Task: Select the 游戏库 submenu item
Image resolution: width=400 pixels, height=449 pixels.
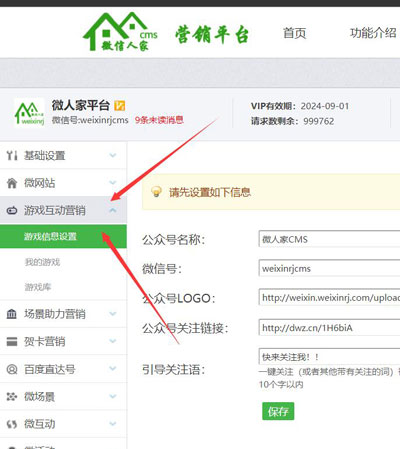Action: 38,287
